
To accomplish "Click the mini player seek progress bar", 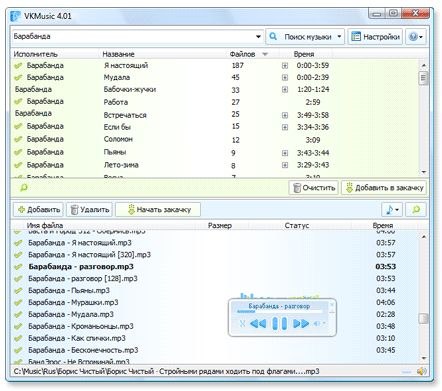I will 279,312.
